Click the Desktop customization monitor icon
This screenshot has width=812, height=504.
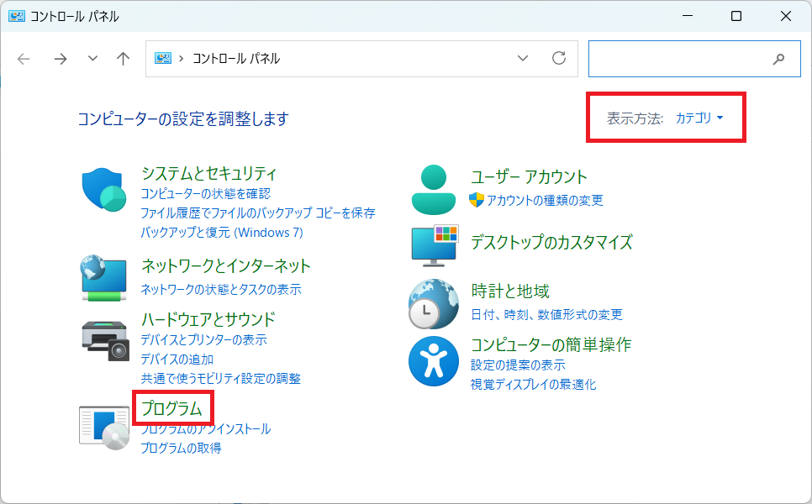coord(434,244)
